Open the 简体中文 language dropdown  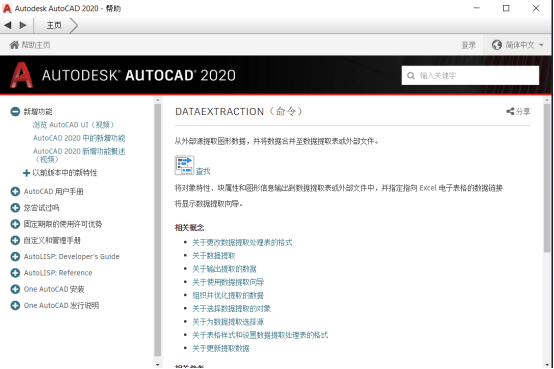518,45
